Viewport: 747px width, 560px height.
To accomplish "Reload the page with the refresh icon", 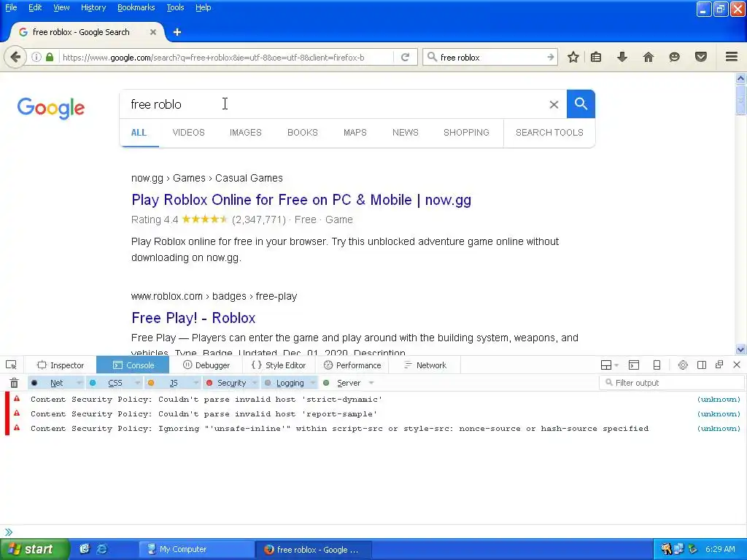I will pyautogui.click(x=405, y=57).
